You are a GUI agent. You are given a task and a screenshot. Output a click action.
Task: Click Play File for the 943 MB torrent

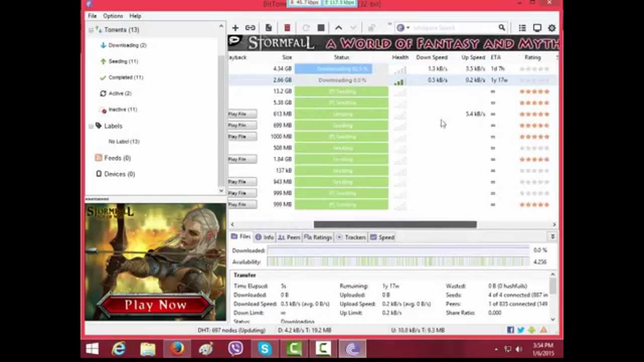[x=242, y=182]
